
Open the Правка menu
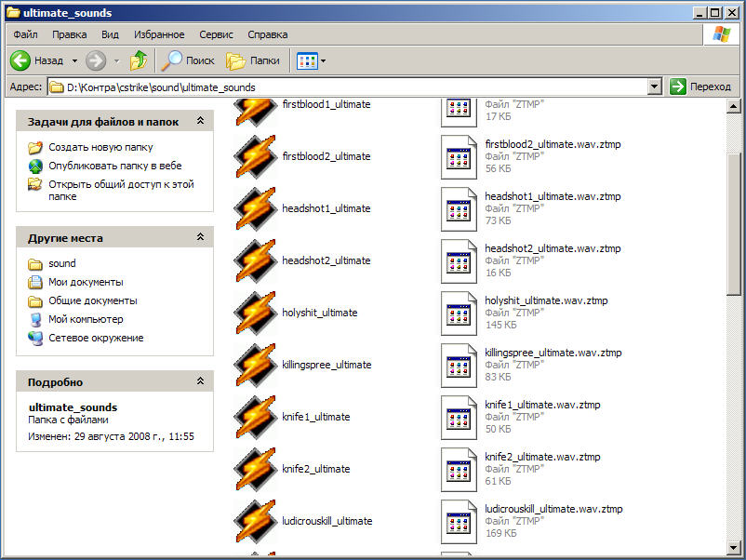[x=70, y=34]
